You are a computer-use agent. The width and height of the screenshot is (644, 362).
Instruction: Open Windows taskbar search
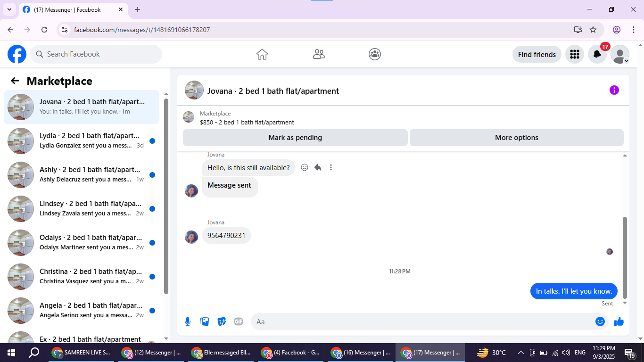point(34,353)
